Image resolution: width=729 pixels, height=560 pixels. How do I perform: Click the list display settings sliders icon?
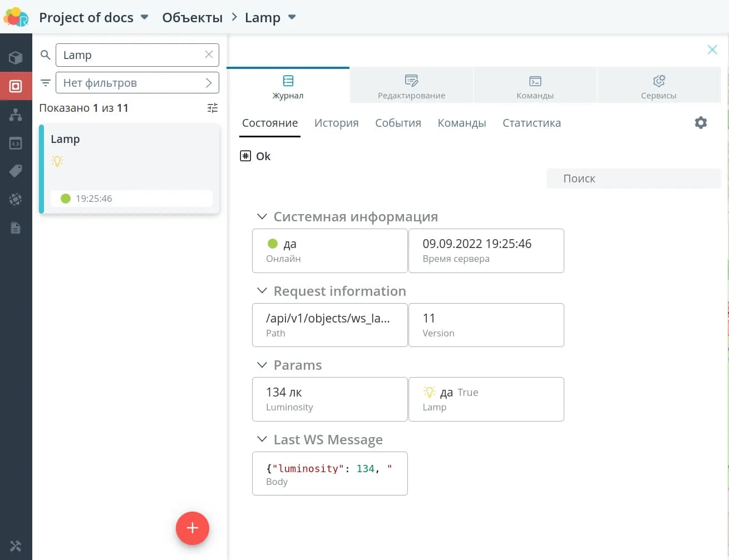tap(213, 108)
